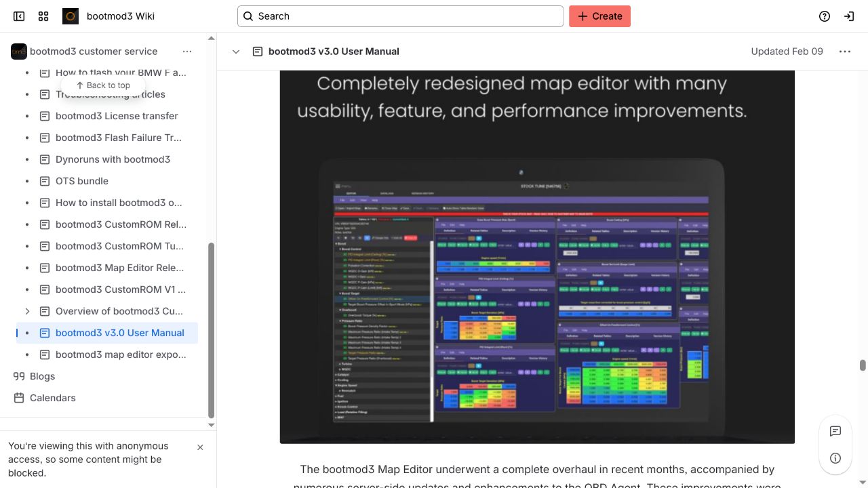Focus the Search input field
The image size is (868, 488).
click(x=400, y=16)
